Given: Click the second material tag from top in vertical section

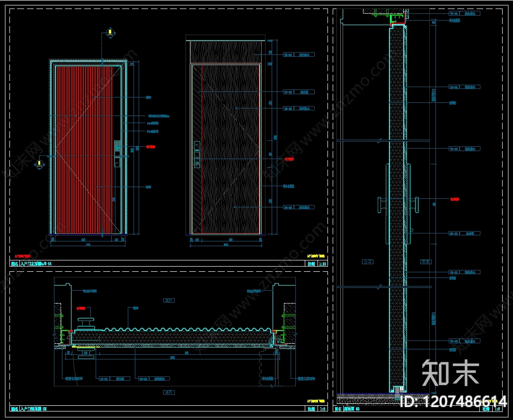Looking at the screenshot, I should [x=464, y=87].
